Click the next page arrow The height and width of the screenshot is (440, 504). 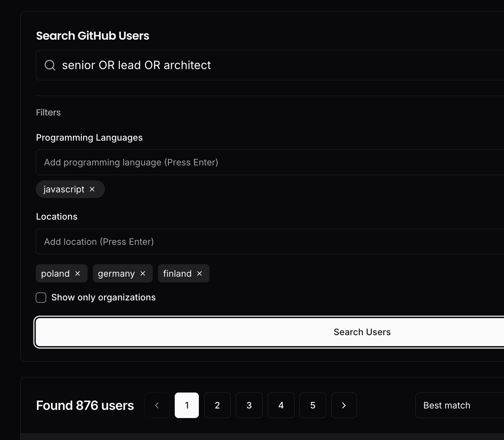344,405
